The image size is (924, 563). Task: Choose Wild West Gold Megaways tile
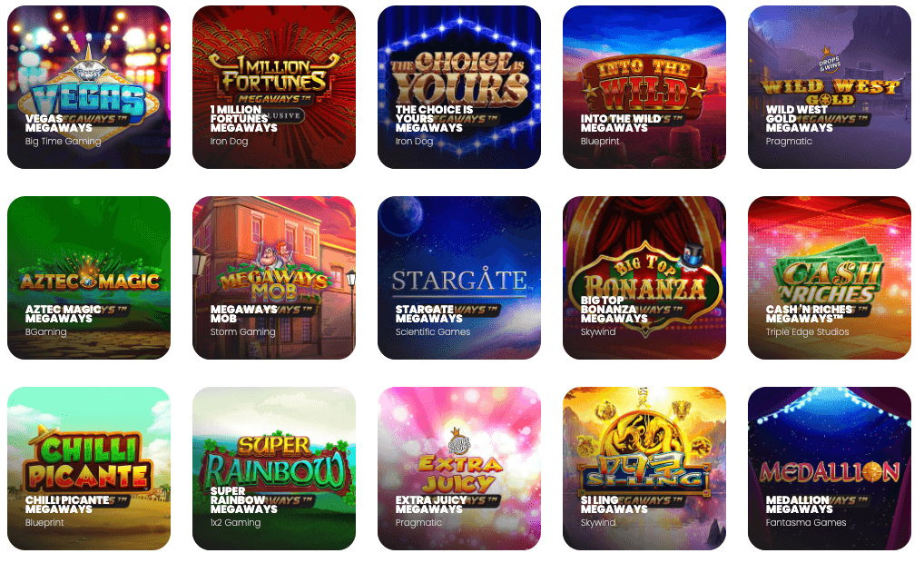829,87
